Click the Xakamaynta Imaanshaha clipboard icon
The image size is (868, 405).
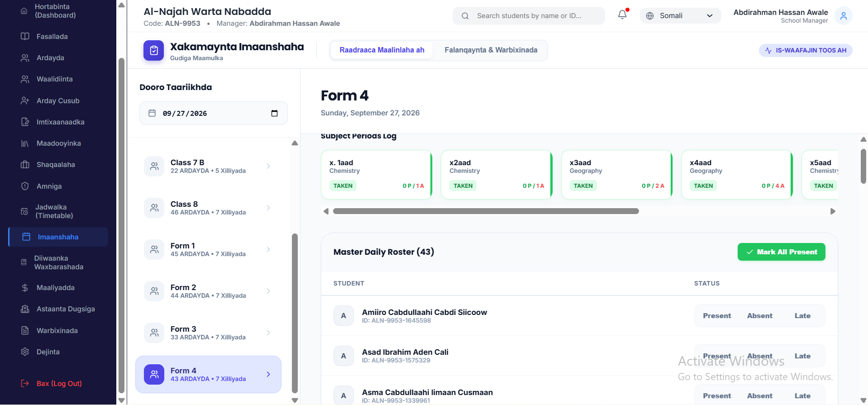click(x=154, y=51)
